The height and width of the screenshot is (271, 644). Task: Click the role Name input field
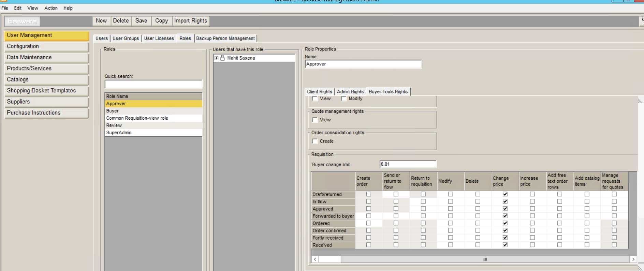coord(363,64)
